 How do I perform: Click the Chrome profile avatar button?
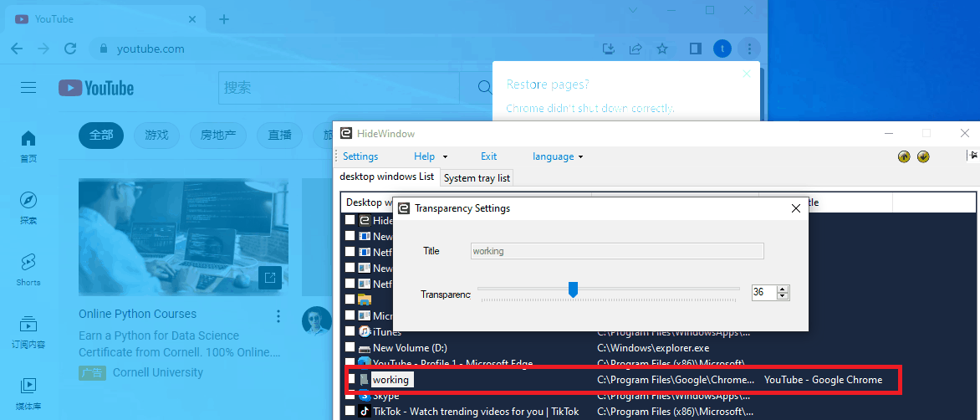coord(722,49)
